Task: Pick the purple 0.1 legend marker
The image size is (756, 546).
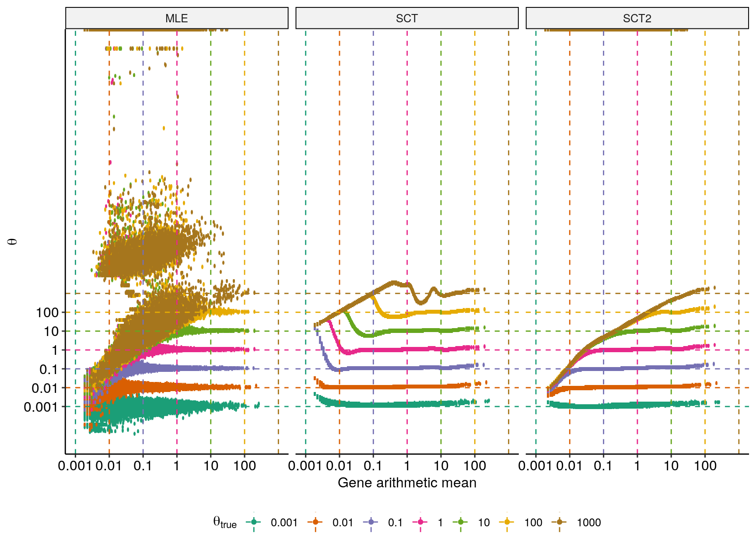Action: [371, 522]
